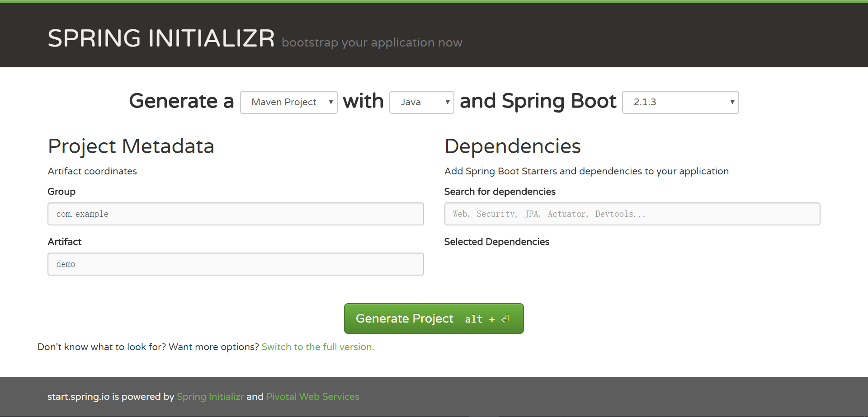The height and width of the screenshot is (417, 868).
Task: Open the Java language dropdown
Action: [422, 102]
